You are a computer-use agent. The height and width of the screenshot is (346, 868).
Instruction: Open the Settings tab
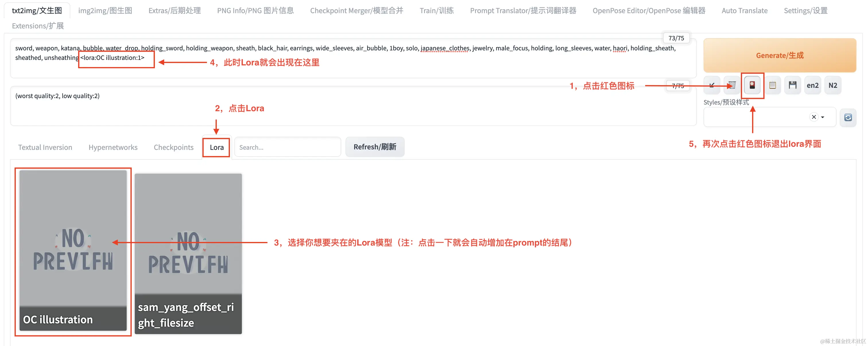coord(806,10)
